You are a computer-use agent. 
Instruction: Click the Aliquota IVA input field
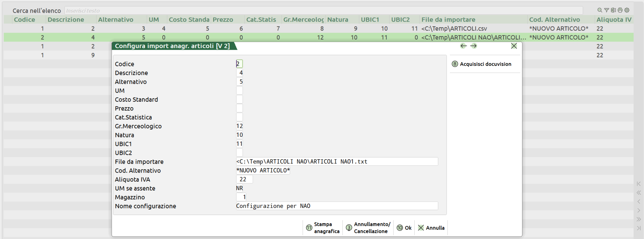pos(244,179)
